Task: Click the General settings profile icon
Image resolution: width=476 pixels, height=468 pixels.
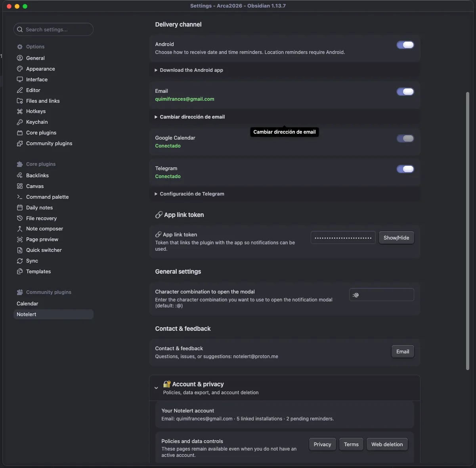Action: click(x=20, y=58)
